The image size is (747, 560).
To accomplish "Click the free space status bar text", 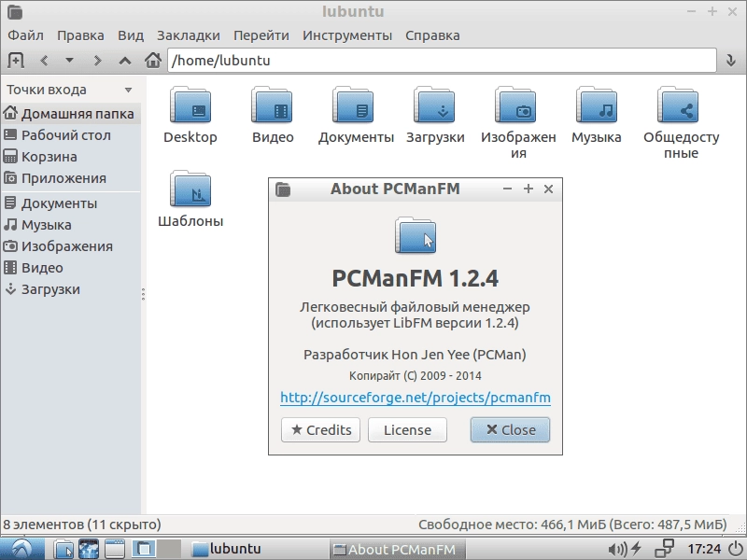I will [572, 525].
